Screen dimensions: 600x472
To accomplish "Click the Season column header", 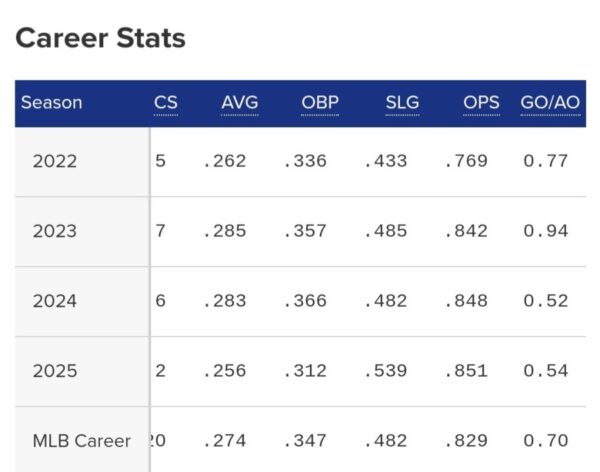I will click(x=51, y=103).
